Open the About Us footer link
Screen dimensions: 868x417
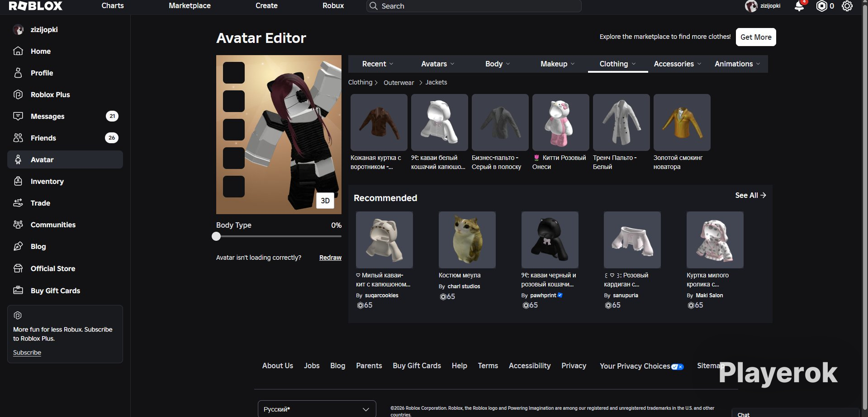[278, 365]
